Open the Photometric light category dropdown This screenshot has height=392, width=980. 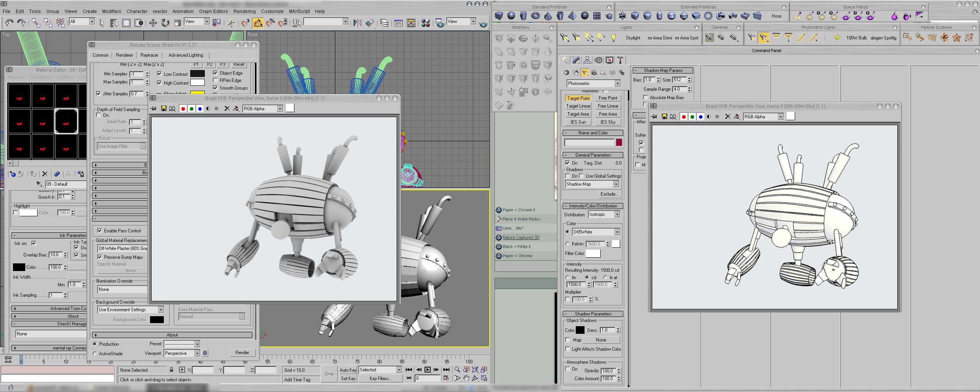click(x=593, y=83)
